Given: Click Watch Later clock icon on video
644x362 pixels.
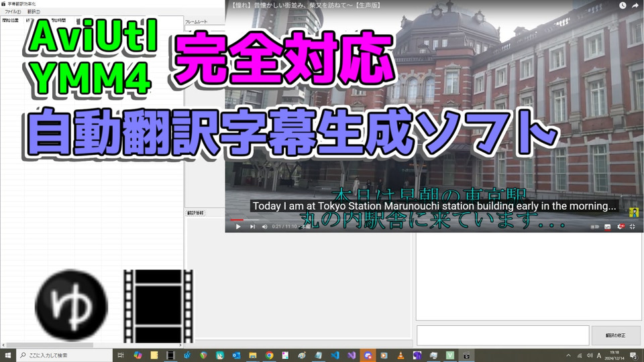Looking at the screenshot, I should pyautogui.click(x=623, y=5).
